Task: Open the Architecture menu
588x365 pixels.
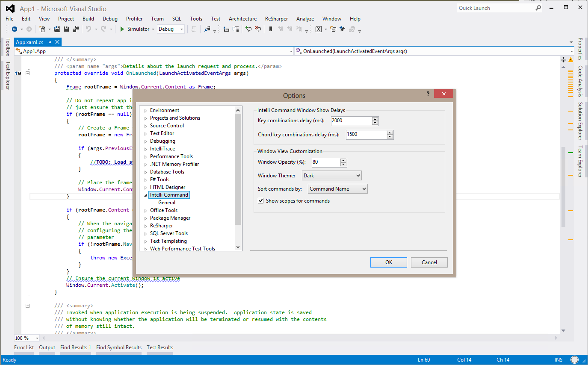Action: (x=242, y=18)
